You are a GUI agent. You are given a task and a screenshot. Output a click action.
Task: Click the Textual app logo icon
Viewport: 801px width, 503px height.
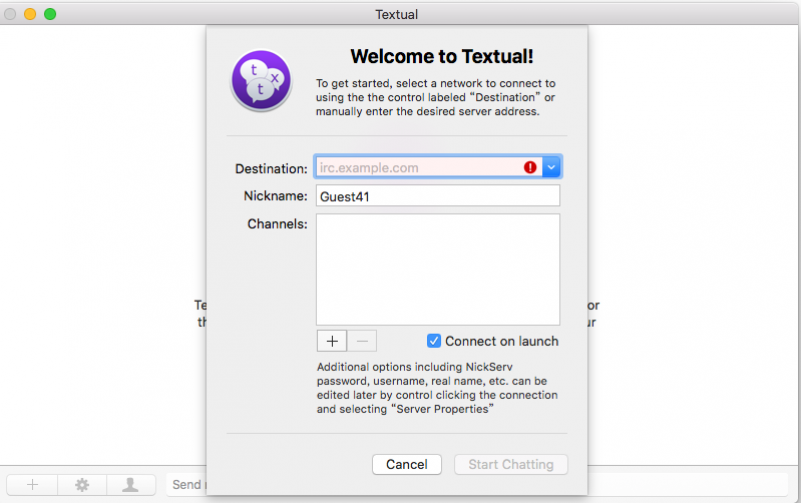click(x=262, y=80)
